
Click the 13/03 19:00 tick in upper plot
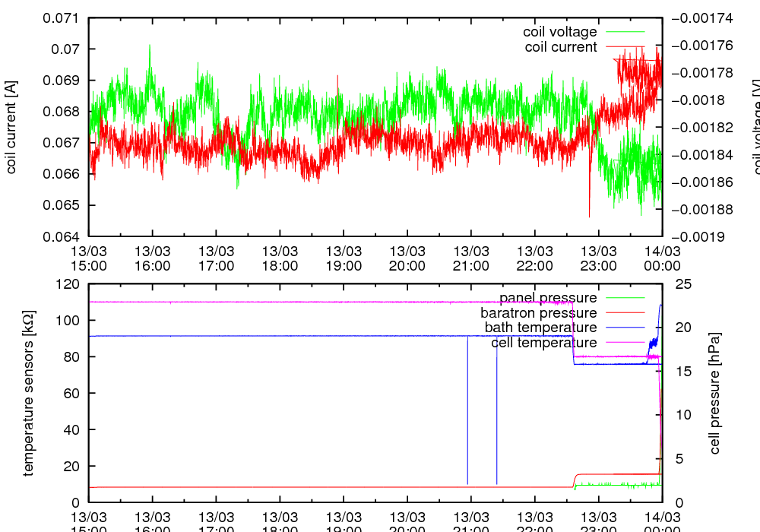pyautogui.click(x=344, y=258)
